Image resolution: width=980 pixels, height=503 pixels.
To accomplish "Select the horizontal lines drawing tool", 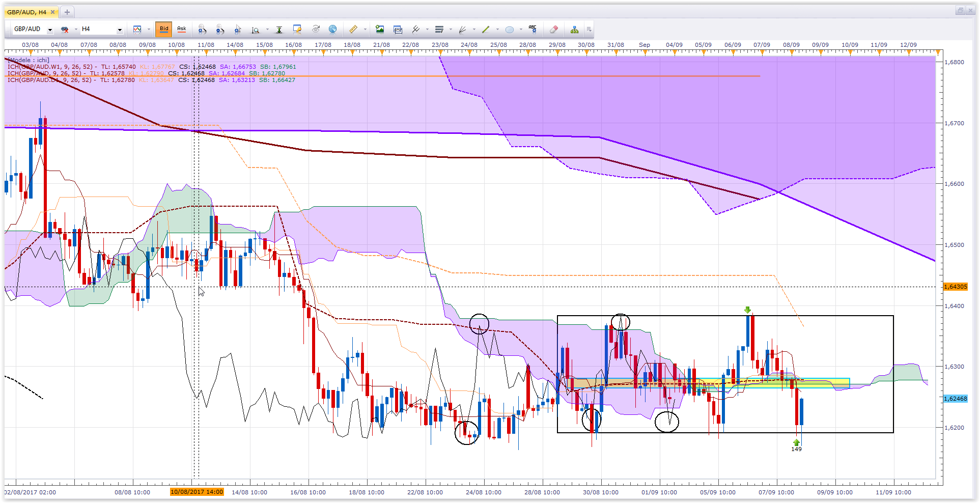I will (439, 30).
